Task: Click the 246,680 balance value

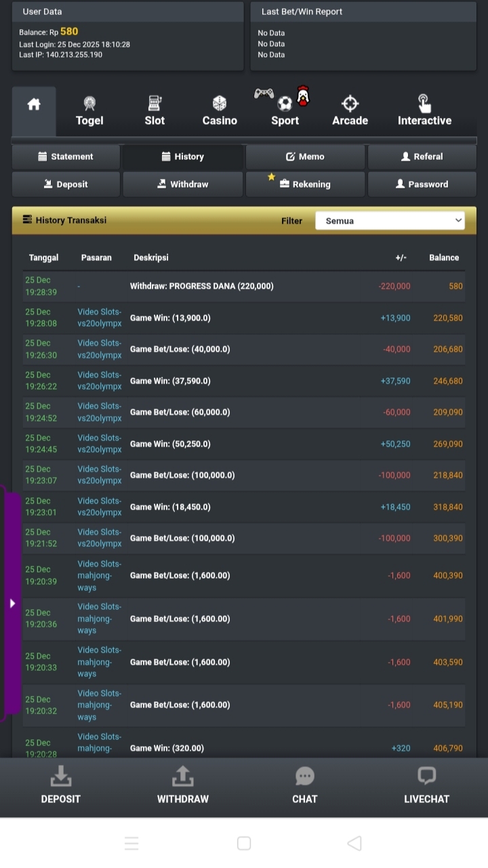Action: click(x=448, y=381)
